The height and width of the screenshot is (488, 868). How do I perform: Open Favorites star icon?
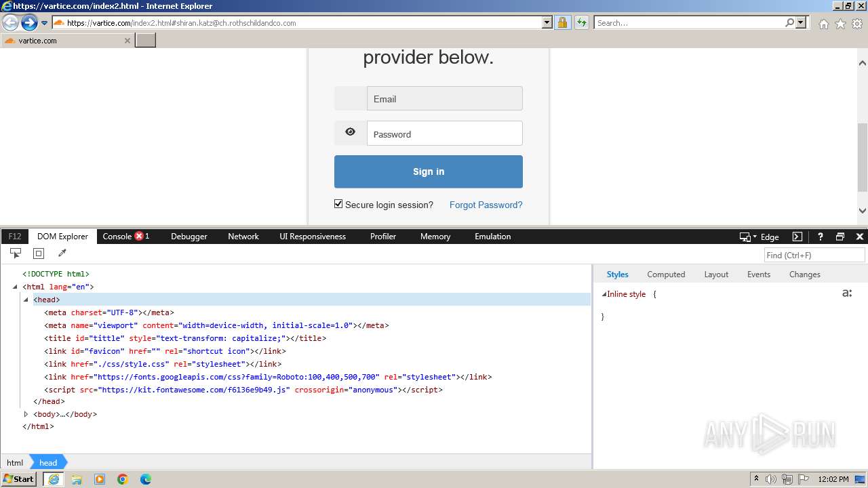[x=840, y=24]
